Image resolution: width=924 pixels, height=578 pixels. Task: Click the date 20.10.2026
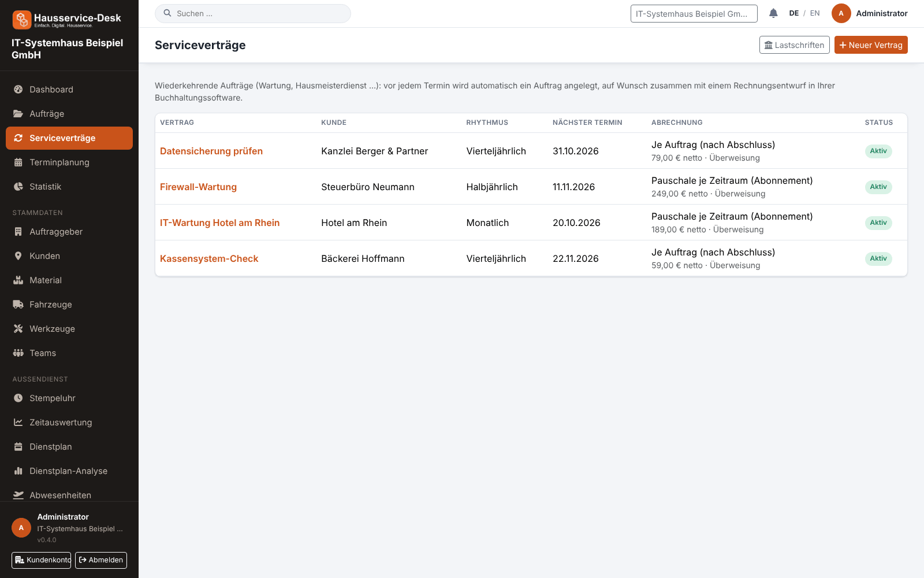point(576,223)
